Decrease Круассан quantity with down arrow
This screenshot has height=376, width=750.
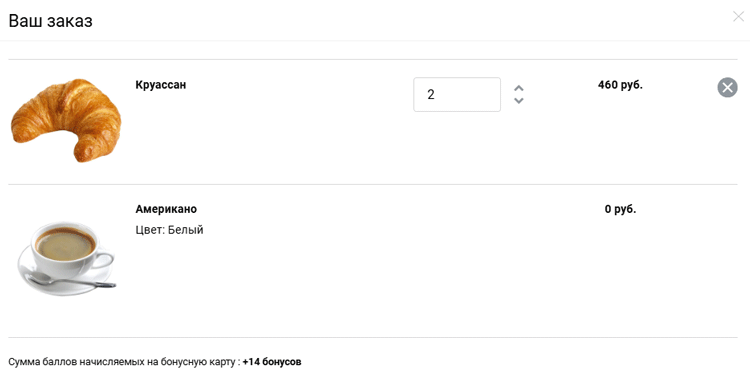[518, 100]
